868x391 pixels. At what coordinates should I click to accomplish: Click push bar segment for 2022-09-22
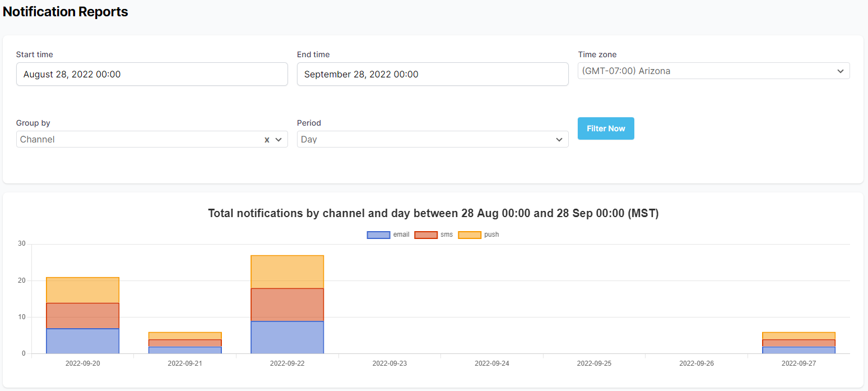click(287, 272)
